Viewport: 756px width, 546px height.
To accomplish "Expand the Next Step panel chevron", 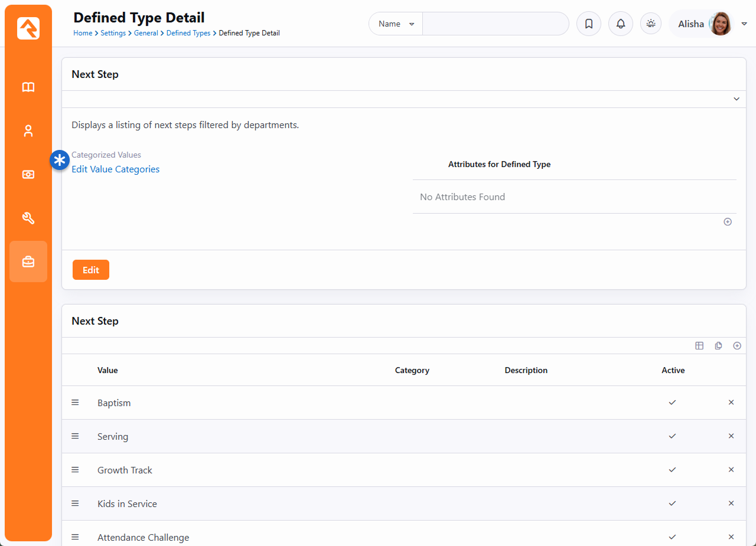I will (737, 99).
